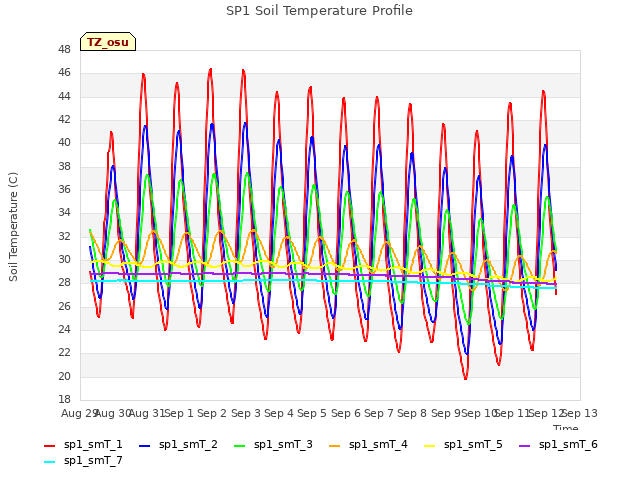Select the sp1_smT_7 legend label
The width and height of the screenshot is (640, 480).
(x=93, y=461)
